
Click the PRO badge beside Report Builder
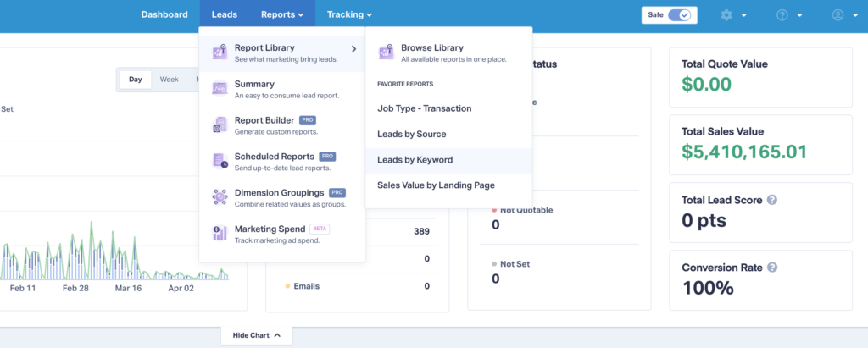tap(308, 120)
